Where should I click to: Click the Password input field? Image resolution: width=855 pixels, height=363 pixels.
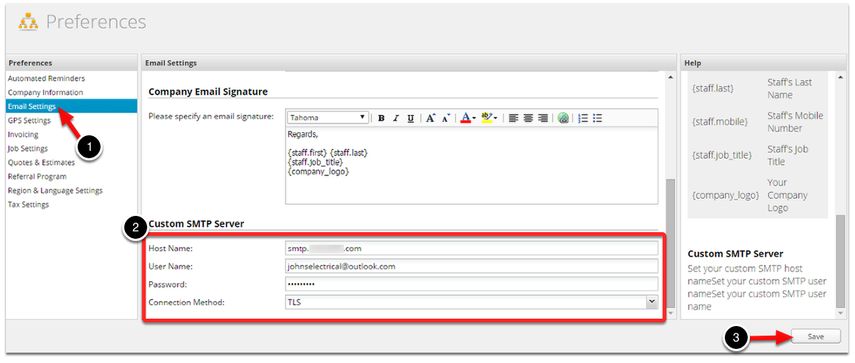tap(472, 284)
